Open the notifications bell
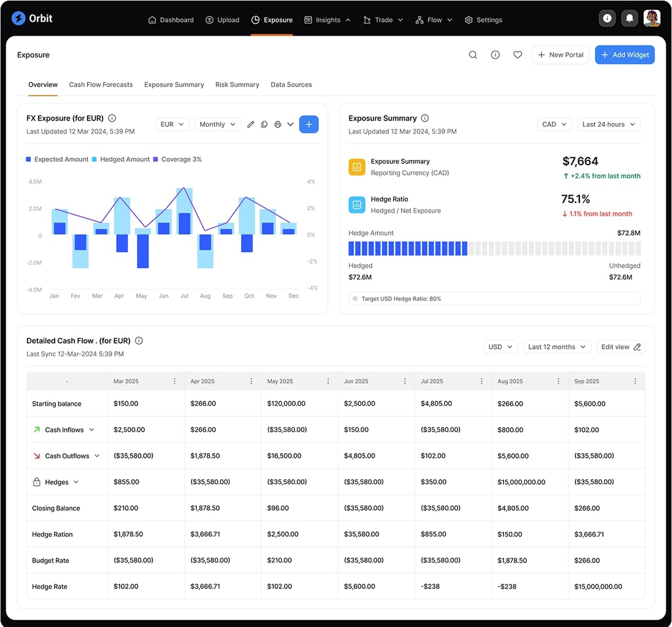The height and width of the screenshot is (627, 672). [629, 19]
